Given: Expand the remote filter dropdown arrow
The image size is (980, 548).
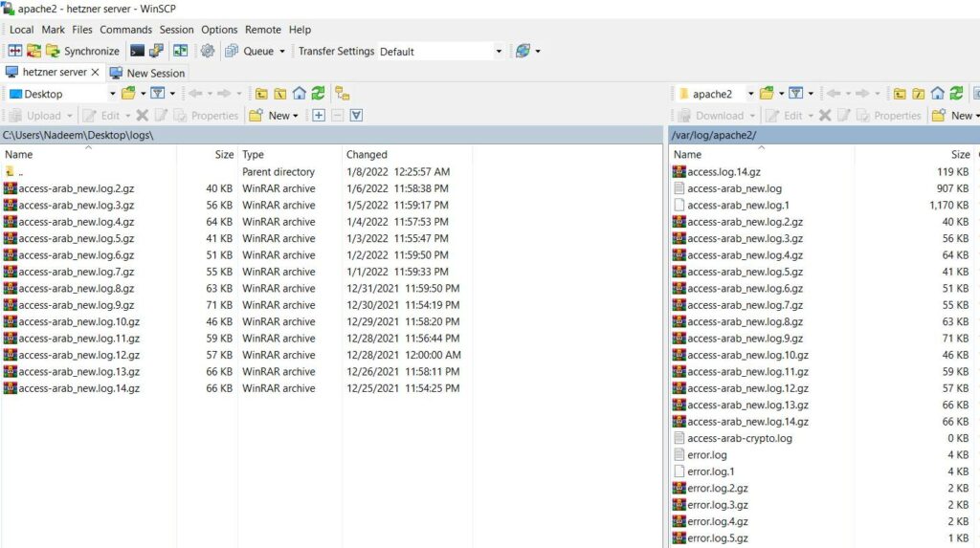Looking at the screenshot, I should pos(812,94).
